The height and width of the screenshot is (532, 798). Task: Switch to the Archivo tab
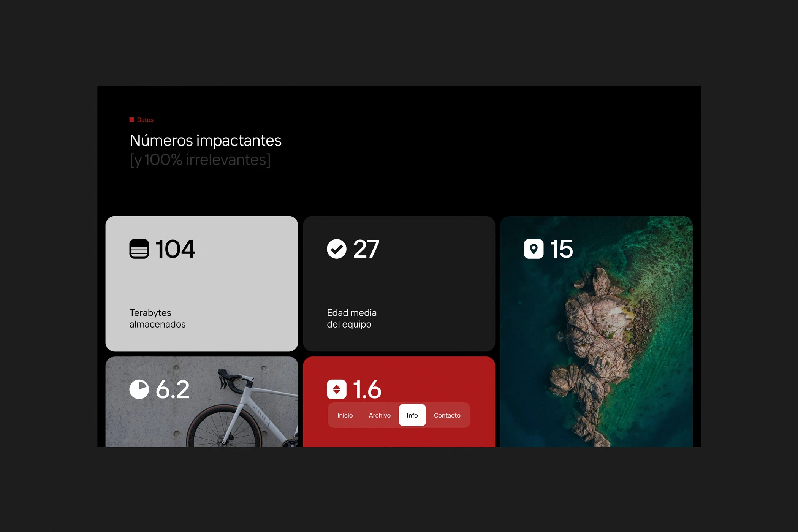[x=380, y=415]
